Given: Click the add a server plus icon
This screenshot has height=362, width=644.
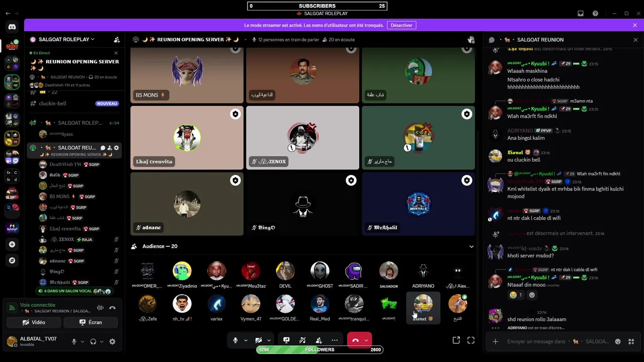Looking at the screenshot, I should tap(12, 244).
